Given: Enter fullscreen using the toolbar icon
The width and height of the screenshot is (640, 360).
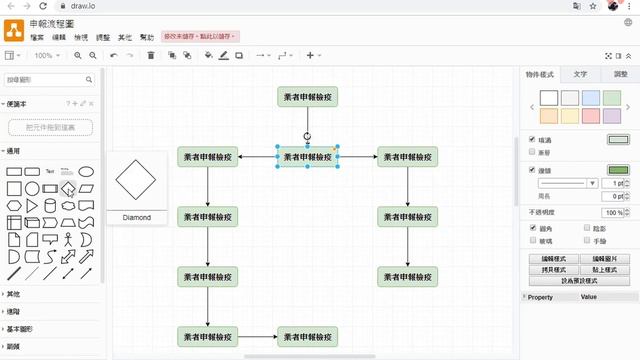Looking at the screenshot, I should 608,56.
